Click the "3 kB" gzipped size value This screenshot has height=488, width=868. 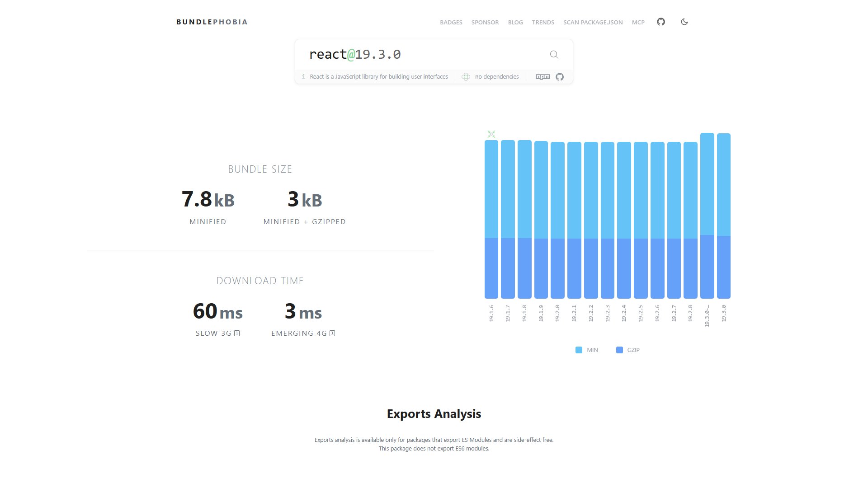pos(305,199)
